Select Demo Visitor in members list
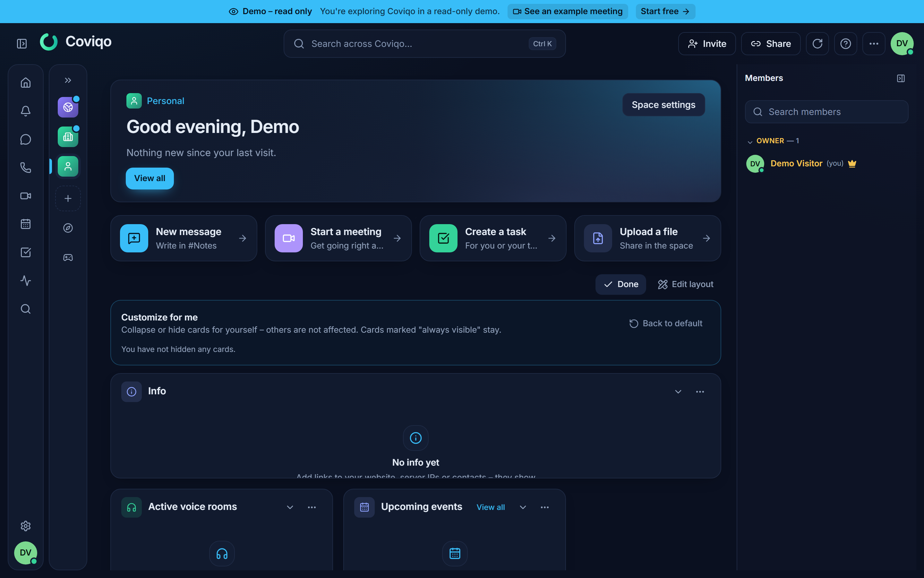This screenshot has width=924, height=578. pos(827,164)
